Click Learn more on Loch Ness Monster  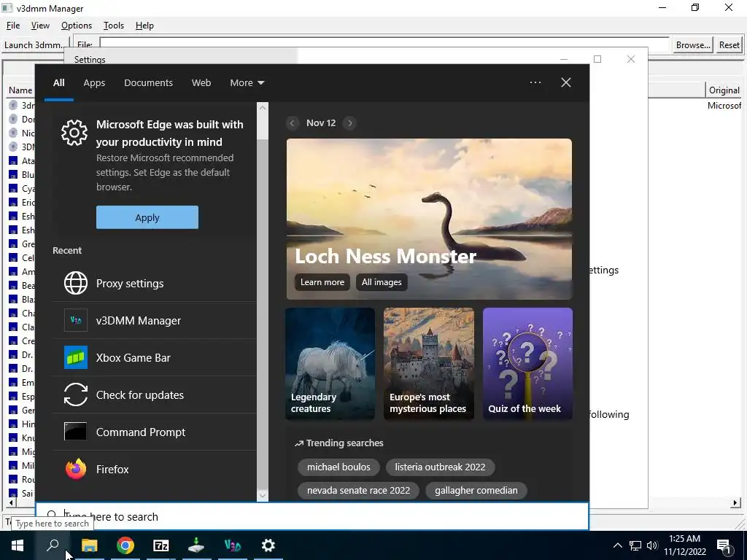pos(322,282)
